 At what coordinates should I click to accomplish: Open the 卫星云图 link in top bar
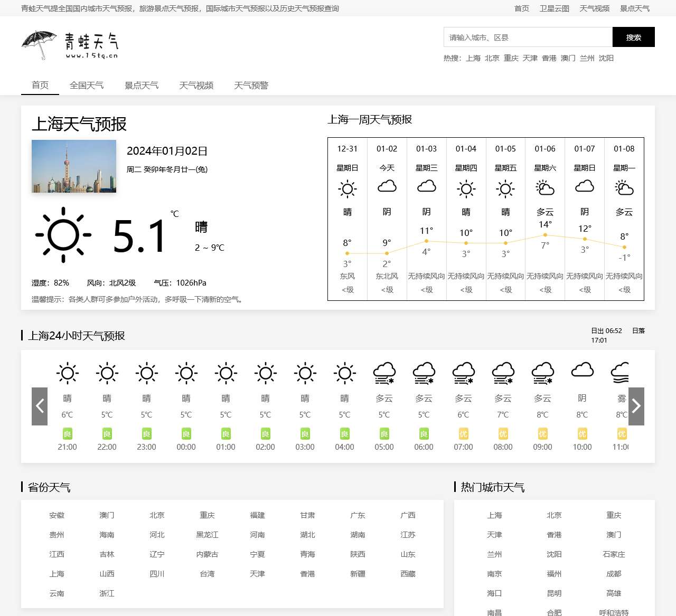point(554,8)
